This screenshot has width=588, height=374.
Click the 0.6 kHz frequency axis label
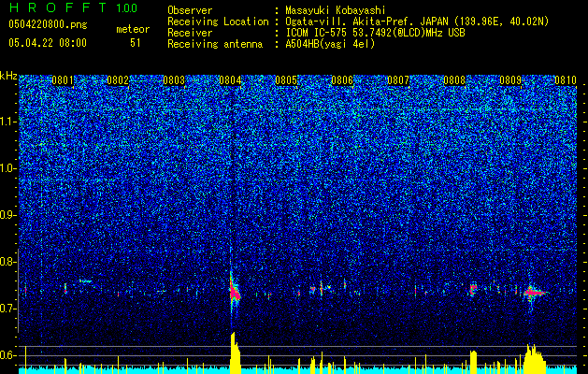click(7, 355)
